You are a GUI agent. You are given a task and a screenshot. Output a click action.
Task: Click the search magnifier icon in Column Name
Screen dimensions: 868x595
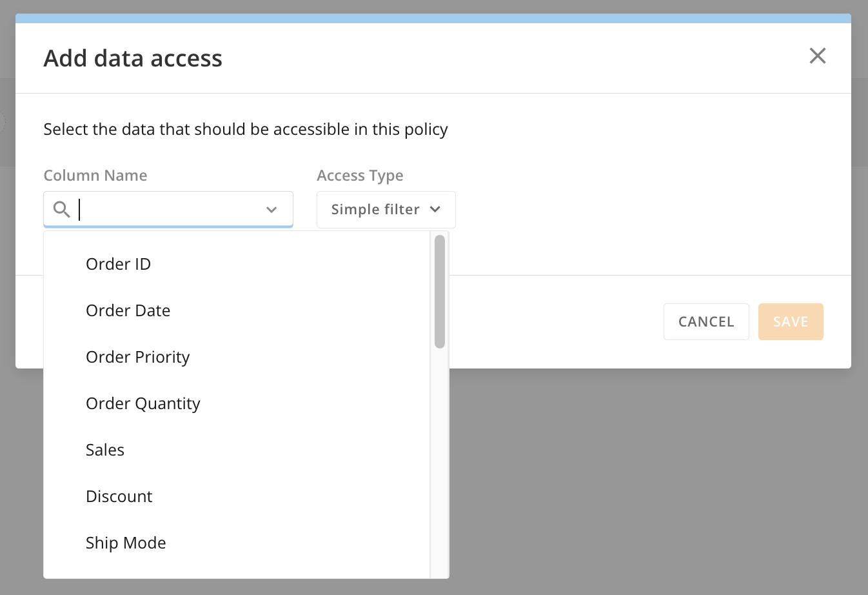pos(62,209)
